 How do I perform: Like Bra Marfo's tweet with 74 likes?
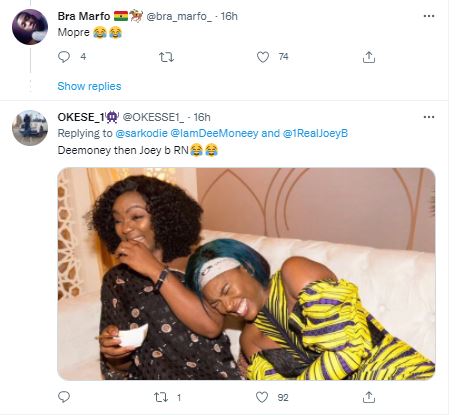[263, 57]
